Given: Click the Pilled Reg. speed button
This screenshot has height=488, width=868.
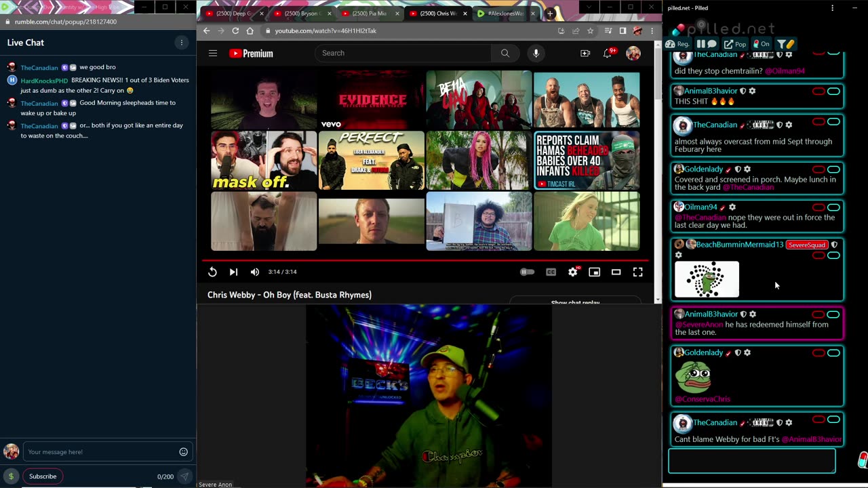Looking at the screenshot, I should [x=678, y=44].
